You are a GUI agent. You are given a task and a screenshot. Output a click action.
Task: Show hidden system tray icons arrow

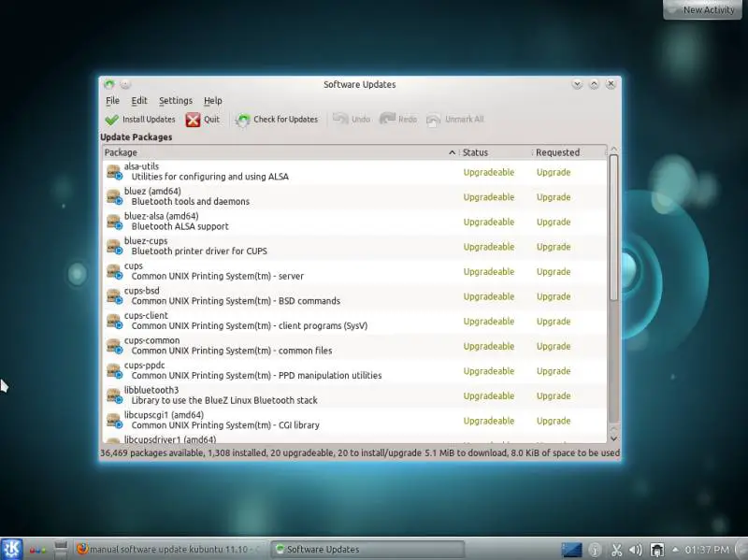675,550
